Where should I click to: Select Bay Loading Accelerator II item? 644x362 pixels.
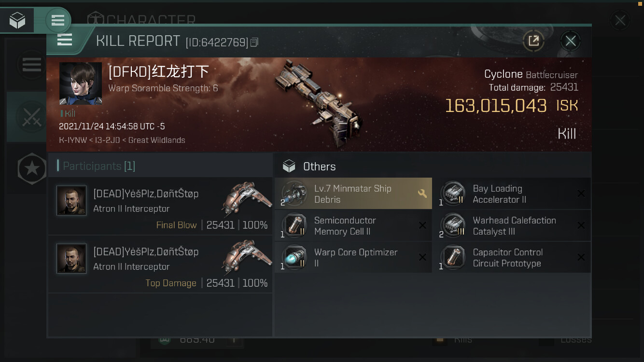[512, 194]
